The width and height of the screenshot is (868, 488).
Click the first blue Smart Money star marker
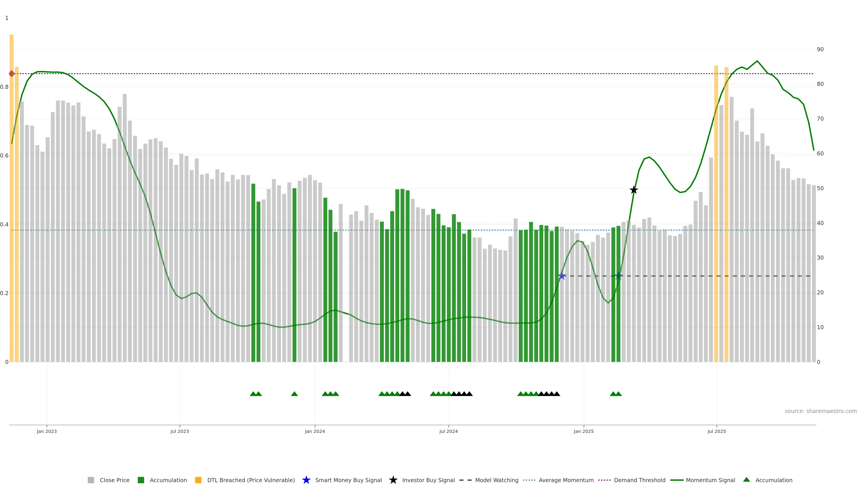(x=562, y=276)
